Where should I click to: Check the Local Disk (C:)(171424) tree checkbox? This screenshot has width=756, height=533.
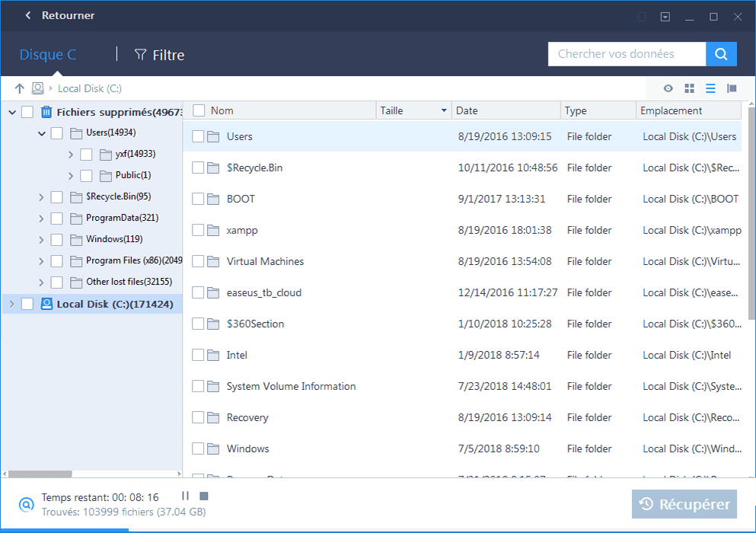pos(27,304)
